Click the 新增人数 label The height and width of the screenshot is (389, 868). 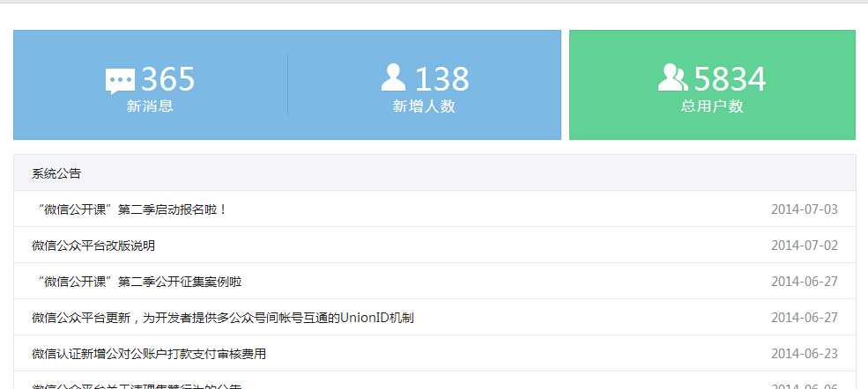point(424,106)
